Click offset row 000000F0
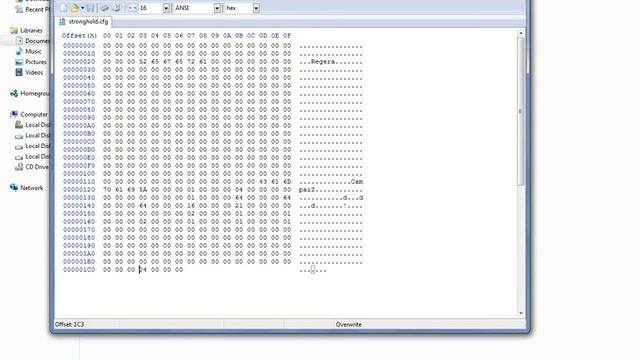Viewport: 640px width, 360px height. 79,166
